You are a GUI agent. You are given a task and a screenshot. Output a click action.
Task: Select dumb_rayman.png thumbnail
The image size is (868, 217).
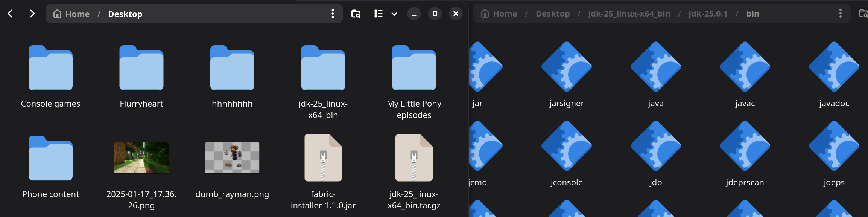(232, 157)
